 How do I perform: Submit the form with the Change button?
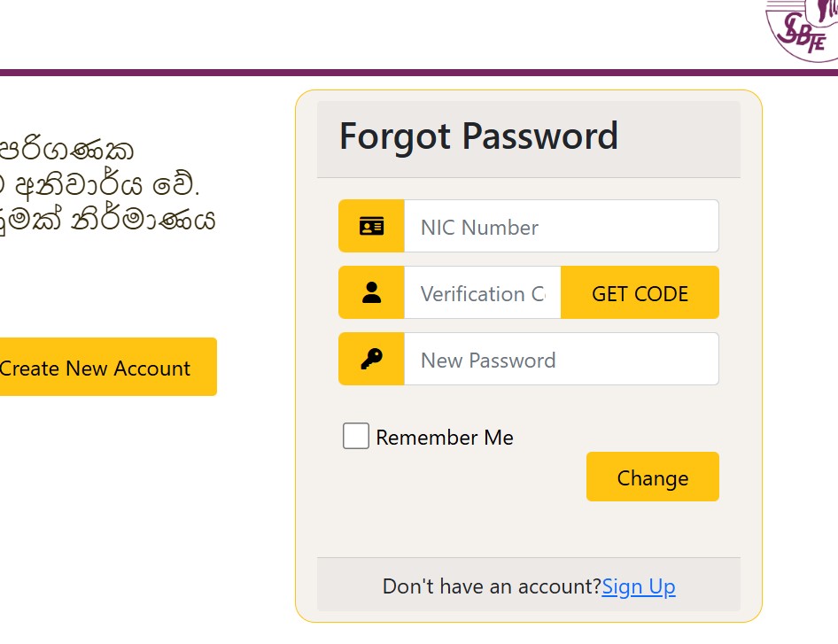pos(653,477)
